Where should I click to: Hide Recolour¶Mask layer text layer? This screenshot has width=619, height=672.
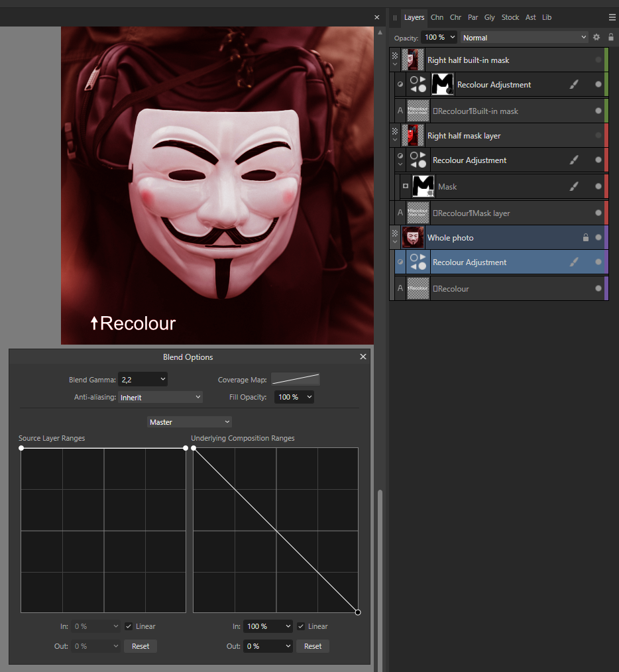[598, 213]
